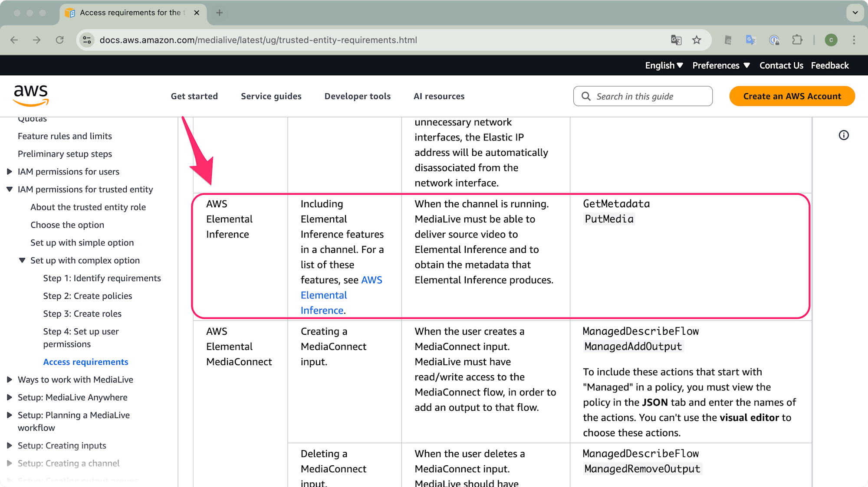
Task: Open Chrome three-dot menu
Action: coord(854,40)
